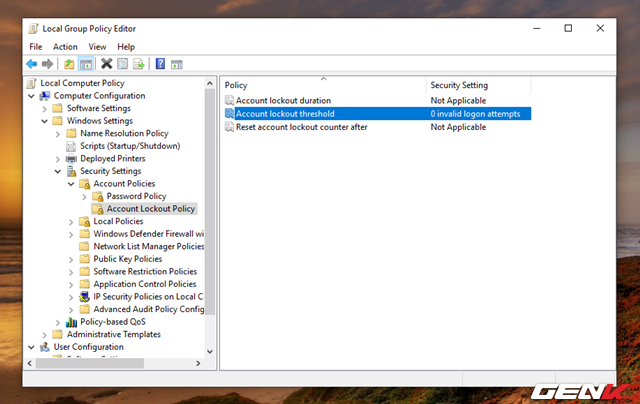Select Advanced Audit Policy Config item
The height and width of the screenshot is (404, 640).
pyautogui.click(x=149, y=309)
